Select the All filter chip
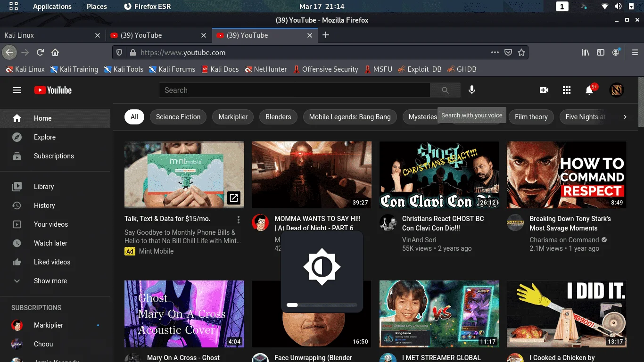This screenshot has height=362, width=644. click(x=134, y=117)
